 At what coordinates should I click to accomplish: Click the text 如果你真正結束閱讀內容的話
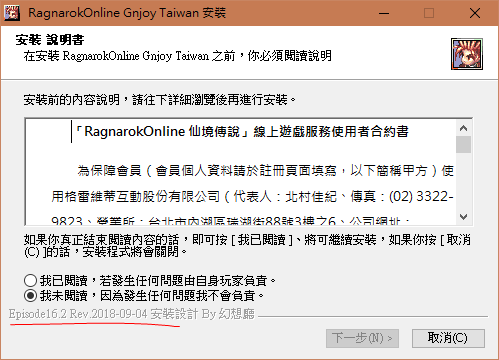101,239
